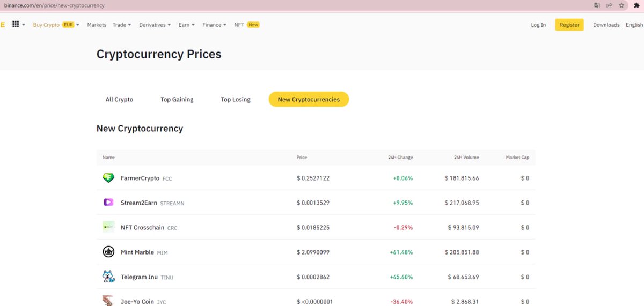Open the Binance apps grid icon

pyautogui.click(x=16, y=25)
